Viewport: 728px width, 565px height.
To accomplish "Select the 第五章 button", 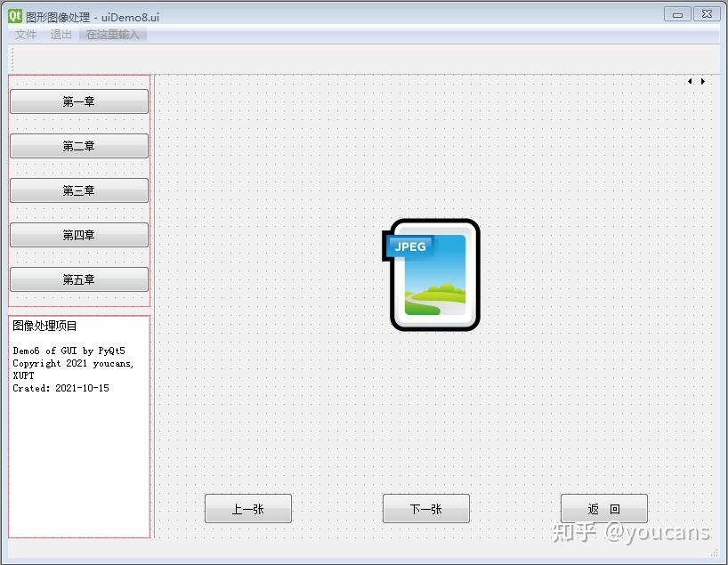I will [x=79, y=279].
